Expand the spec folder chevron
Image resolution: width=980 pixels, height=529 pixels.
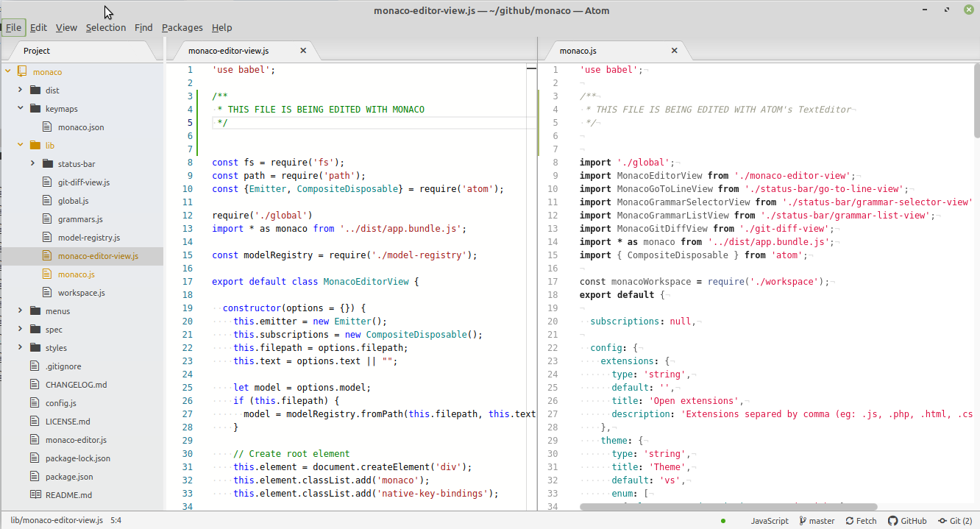click(x=21, y=329)
